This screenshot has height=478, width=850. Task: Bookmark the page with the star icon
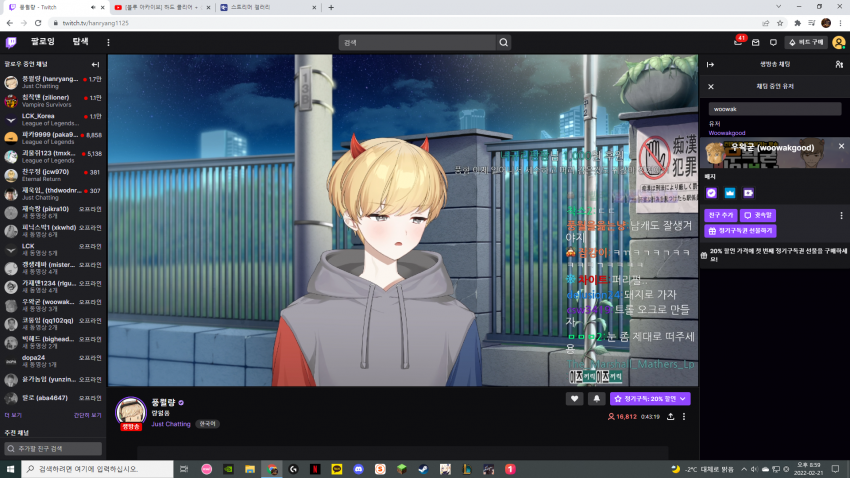tap(780, 23)
